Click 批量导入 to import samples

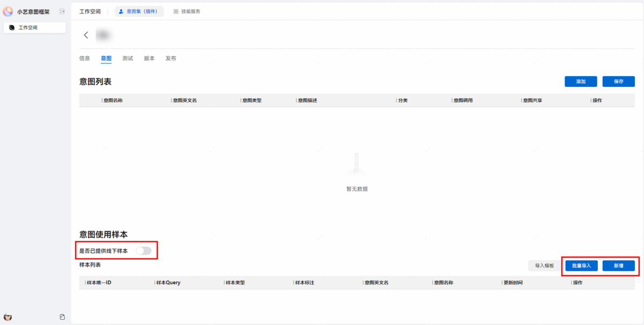coord(581,265)
